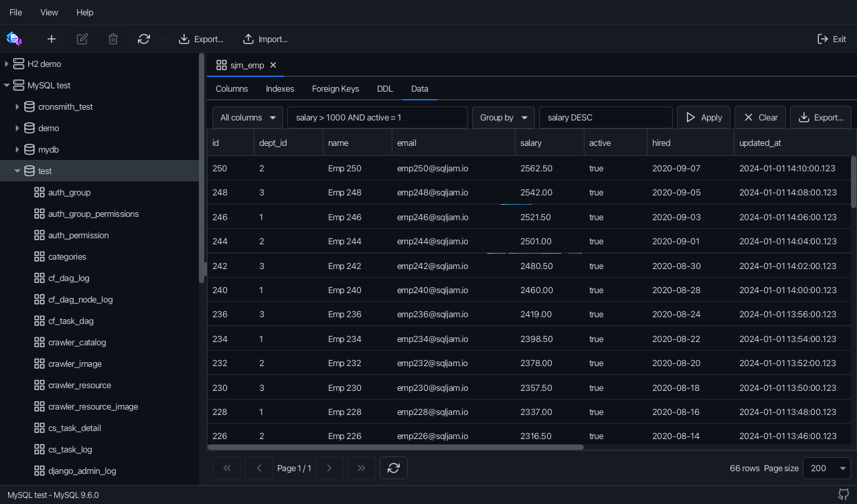Go to the next page arrow
Image resolution: width=857 pixels, height=504 pixels.
329,468
